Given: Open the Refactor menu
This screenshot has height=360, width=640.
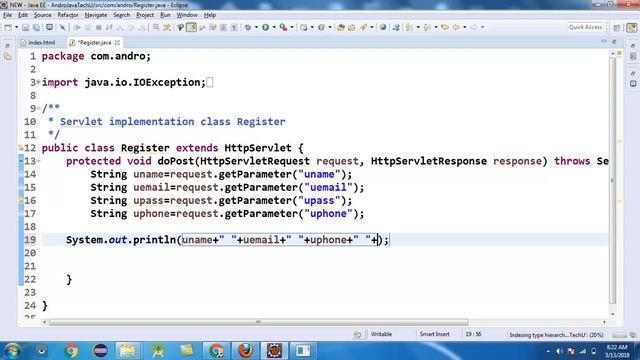Looking at the screenshot, I should 68,15.
